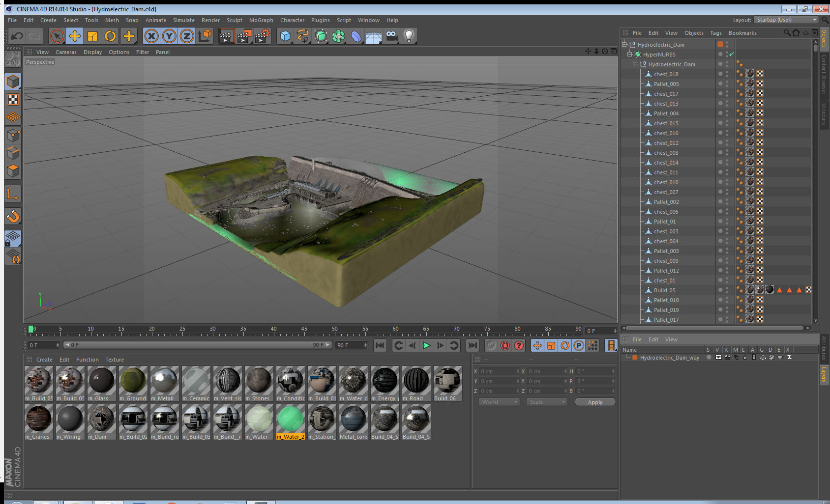Play the animation forward
This screenshot has width=830, height=504.
click(426, 345)
